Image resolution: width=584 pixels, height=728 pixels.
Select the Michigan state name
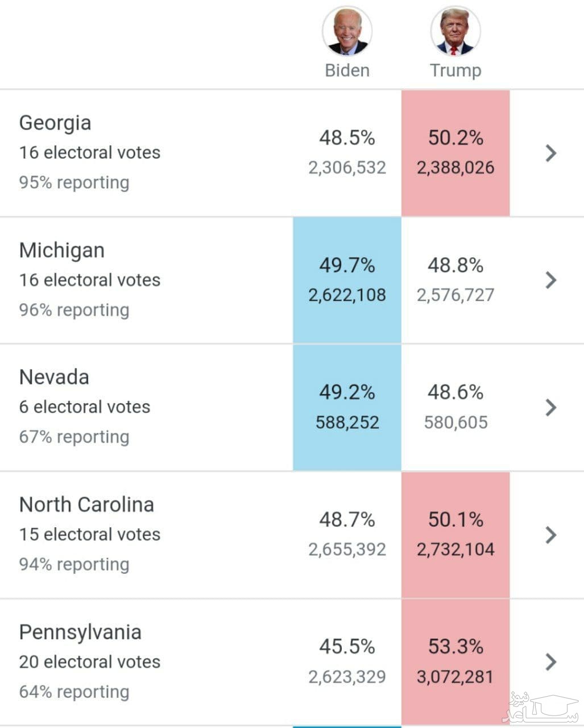coord(62,250)
